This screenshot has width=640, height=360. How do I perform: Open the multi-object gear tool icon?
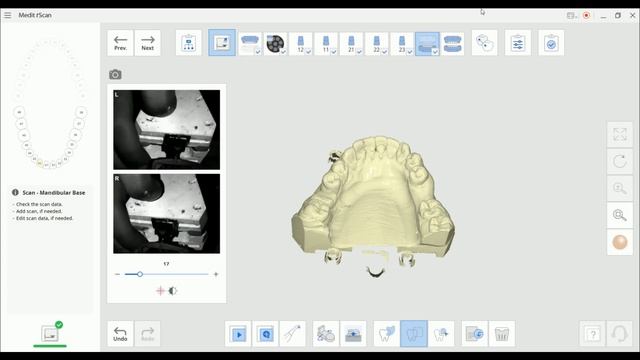tap(326, 334)
